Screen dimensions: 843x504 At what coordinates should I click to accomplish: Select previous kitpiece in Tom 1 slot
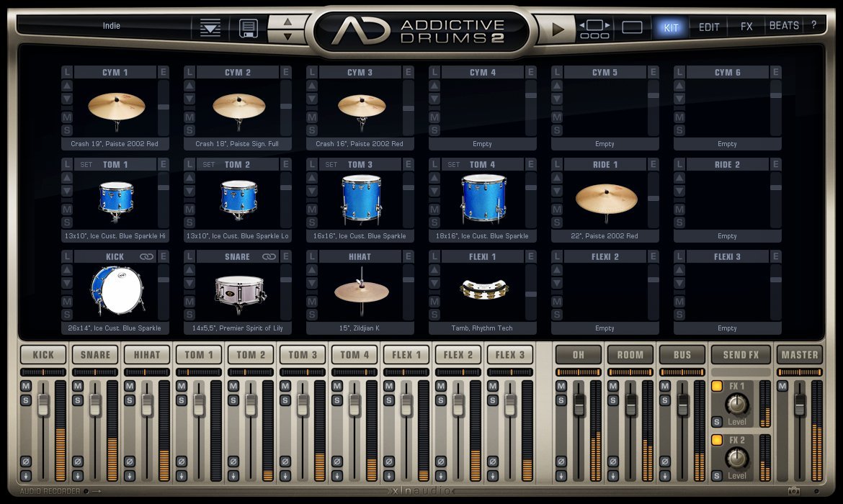pyautogui.click(x=67, y=178)
